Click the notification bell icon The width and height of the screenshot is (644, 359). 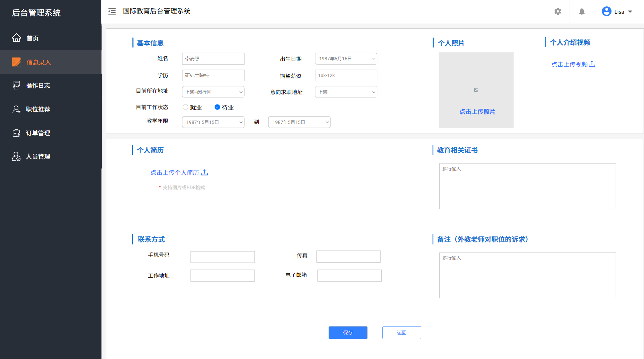coord(582,11)
